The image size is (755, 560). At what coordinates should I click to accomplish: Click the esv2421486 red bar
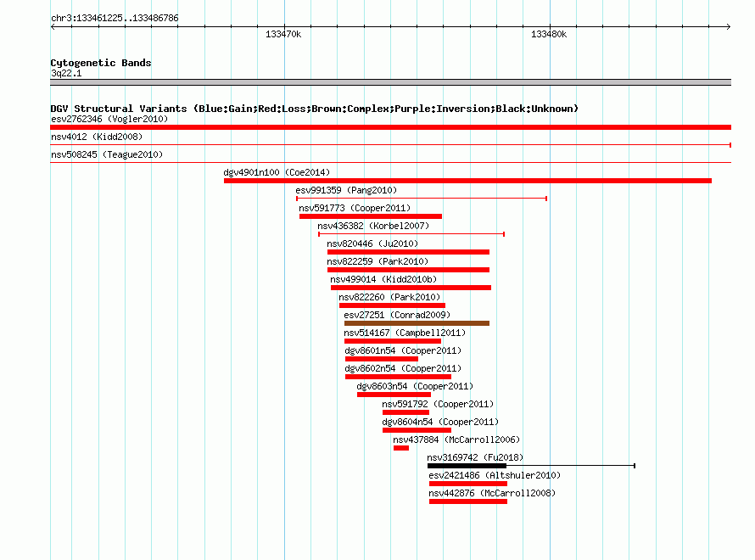pos(468,484)
